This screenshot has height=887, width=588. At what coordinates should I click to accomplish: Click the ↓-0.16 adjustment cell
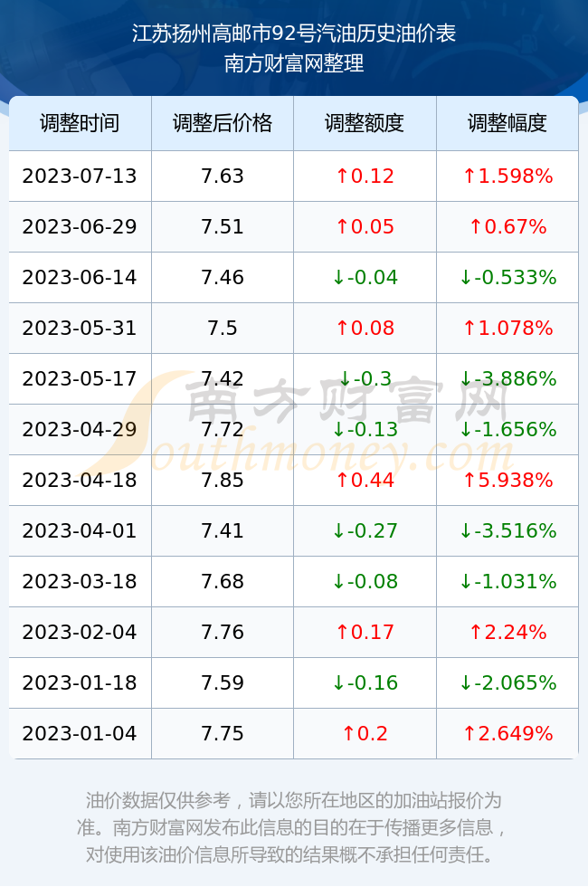coord(365,682)
